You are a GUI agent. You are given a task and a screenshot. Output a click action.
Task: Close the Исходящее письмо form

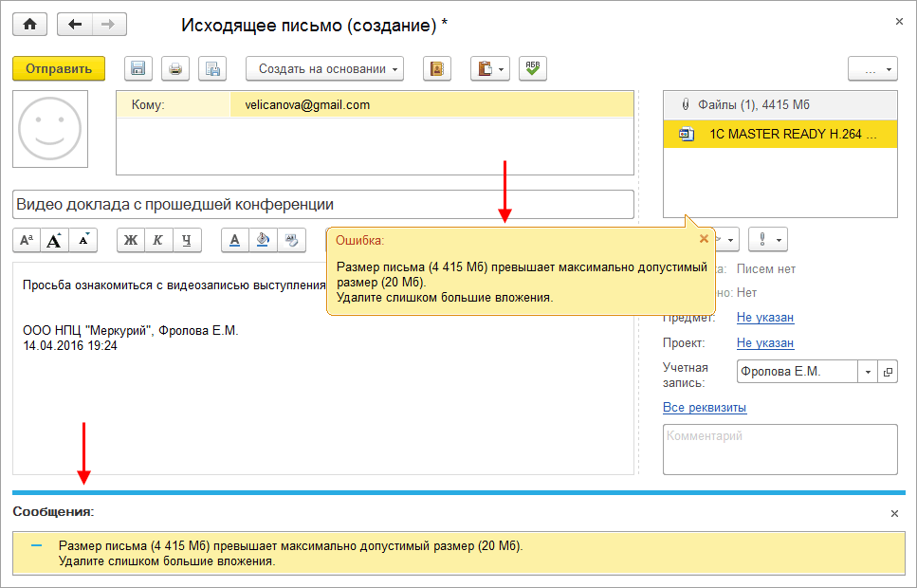(899, 22)
